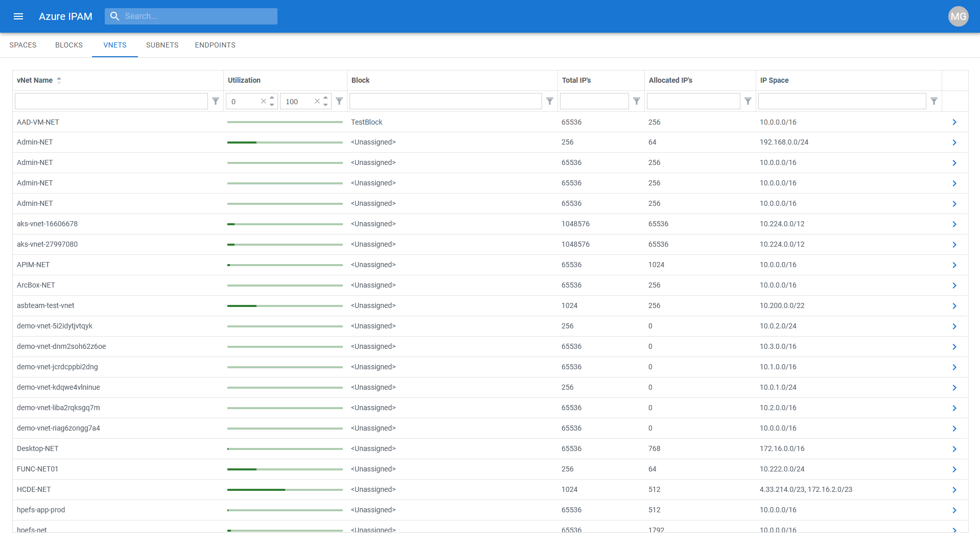Image resolution: width=980 pixels, height=545 pixels.
Task: Expand the HCDE-NET row chevron
Action: 954,490
